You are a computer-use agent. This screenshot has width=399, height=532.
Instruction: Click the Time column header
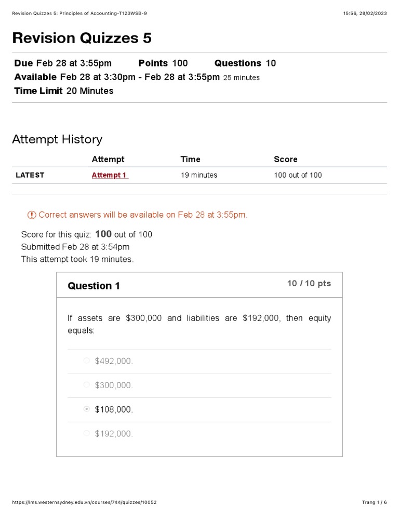click(x=190, y=159)
